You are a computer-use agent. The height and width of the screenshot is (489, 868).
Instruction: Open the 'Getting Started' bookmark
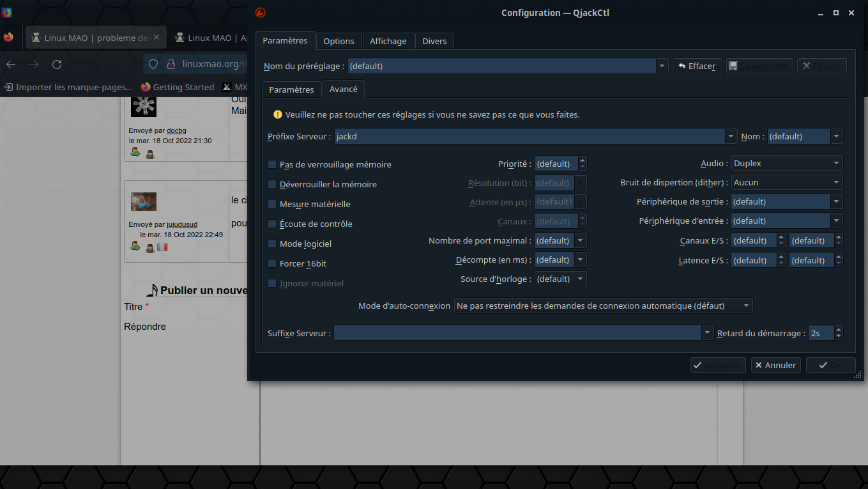[178, 87]
